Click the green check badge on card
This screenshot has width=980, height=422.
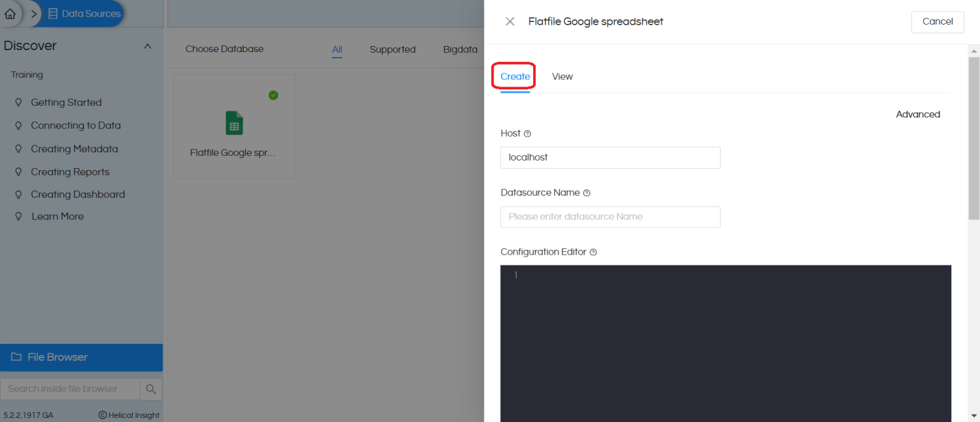click(x=273, y=95)
